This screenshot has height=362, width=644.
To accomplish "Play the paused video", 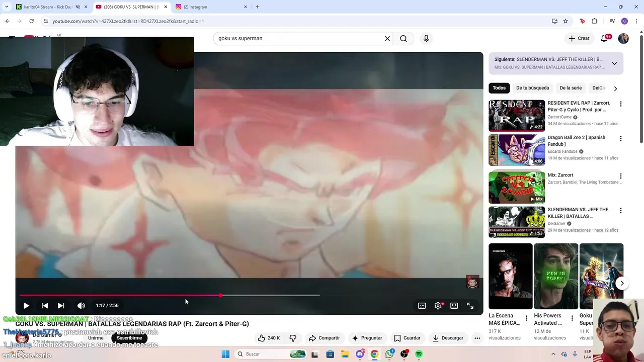I will point(26,305).
